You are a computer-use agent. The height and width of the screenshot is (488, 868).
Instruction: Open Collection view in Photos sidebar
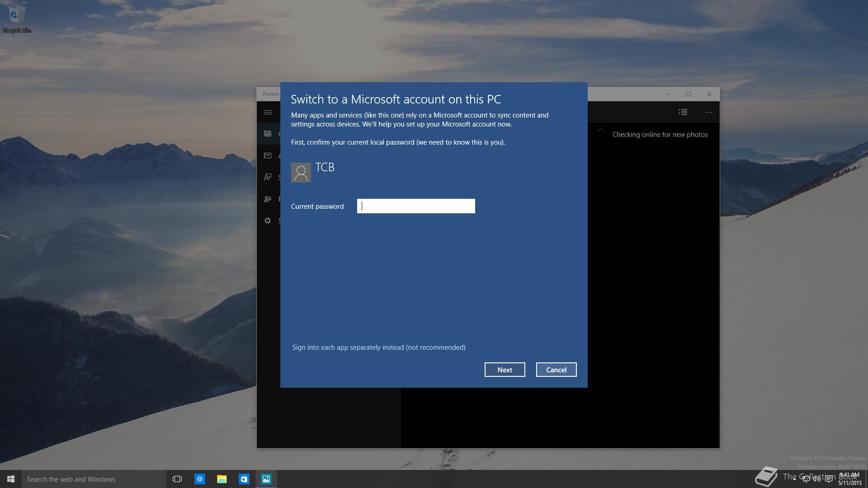[x=268, y=134]
